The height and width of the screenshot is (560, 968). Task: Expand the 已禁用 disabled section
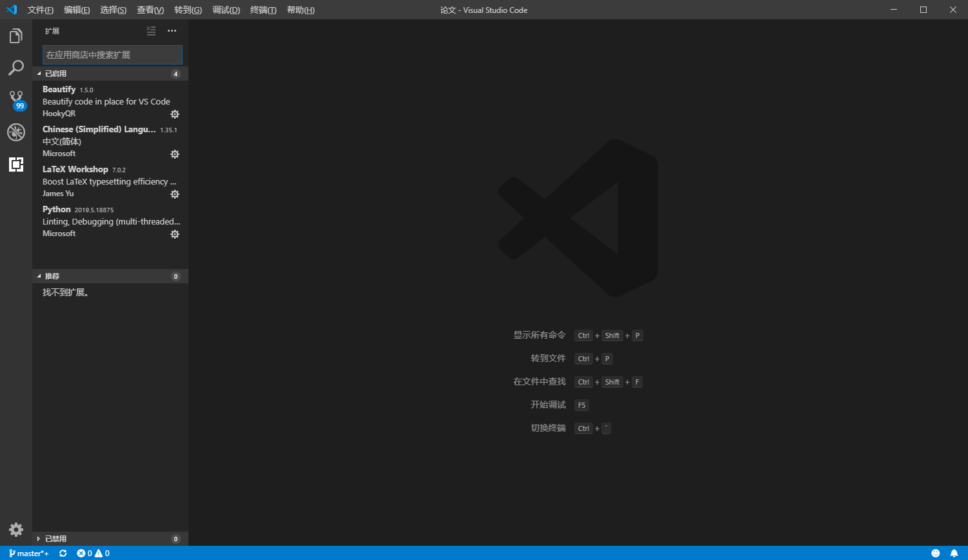tap(110, 539)
